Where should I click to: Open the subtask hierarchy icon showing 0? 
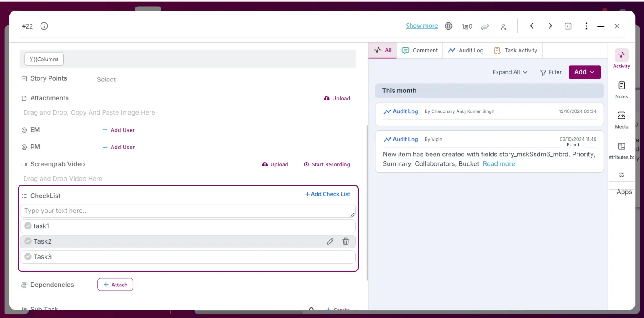(x=467, y=26)
